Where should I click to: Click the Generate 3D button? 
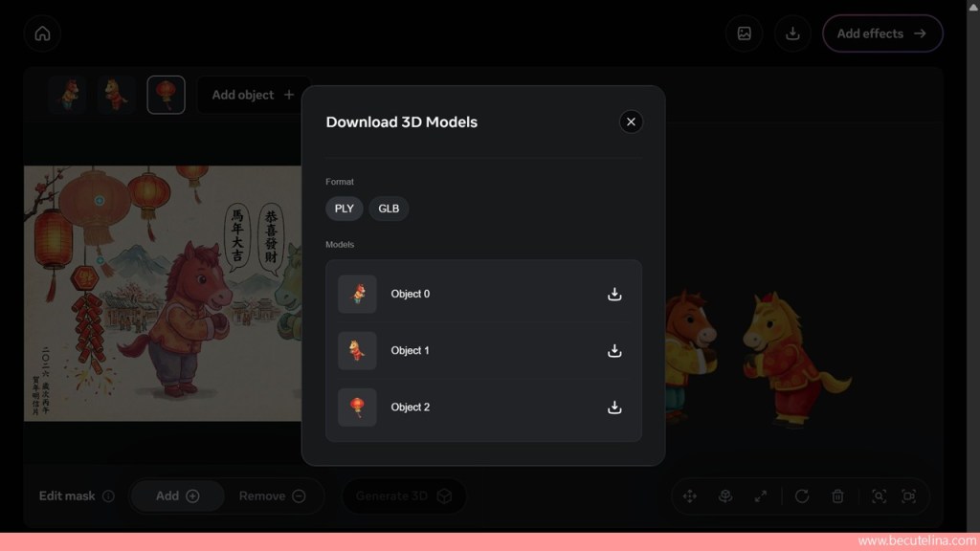[x=403, y=496]
